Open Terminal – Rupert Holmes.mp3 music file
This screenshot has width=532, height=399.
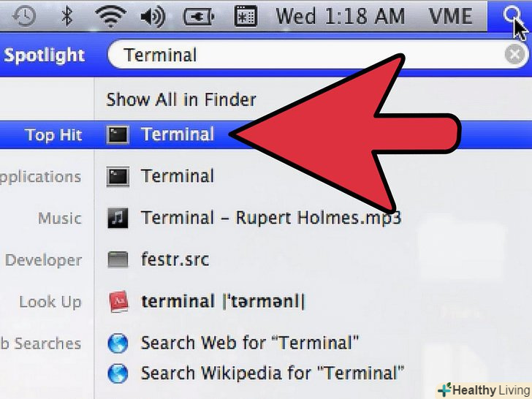click(x=254, y=218)
